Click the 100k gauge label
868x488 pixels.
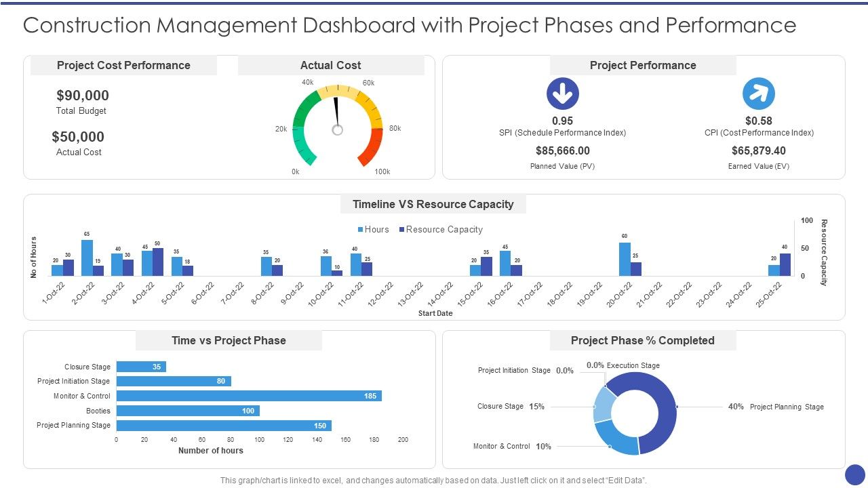(x=382, y=171)
